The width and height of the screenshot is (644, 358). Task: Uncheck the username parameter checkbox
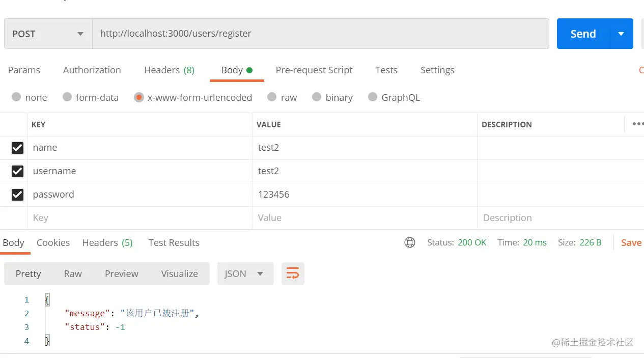(x=17, y=171)
